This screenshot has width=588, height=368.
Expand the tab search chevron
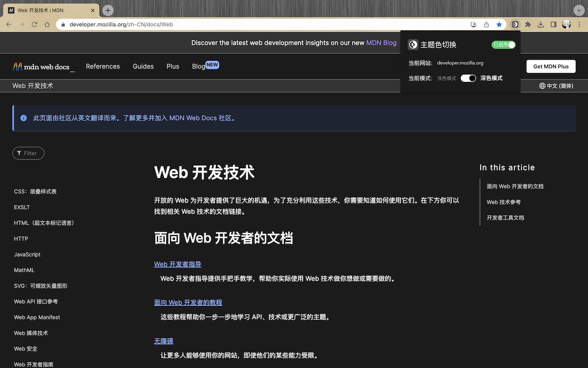(x=579, y=10)
